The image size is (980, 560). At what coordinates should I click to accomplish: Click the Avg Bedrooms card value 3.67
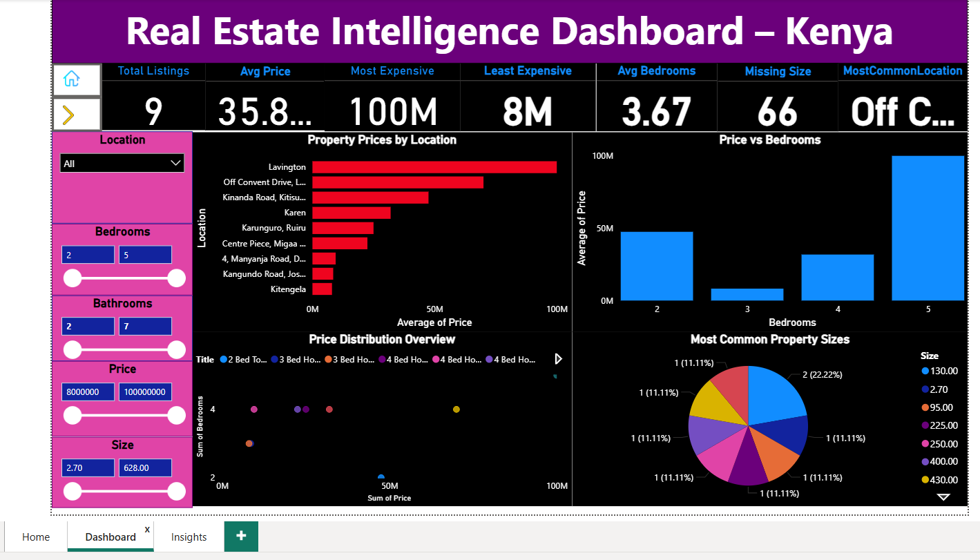pos(657,111)
